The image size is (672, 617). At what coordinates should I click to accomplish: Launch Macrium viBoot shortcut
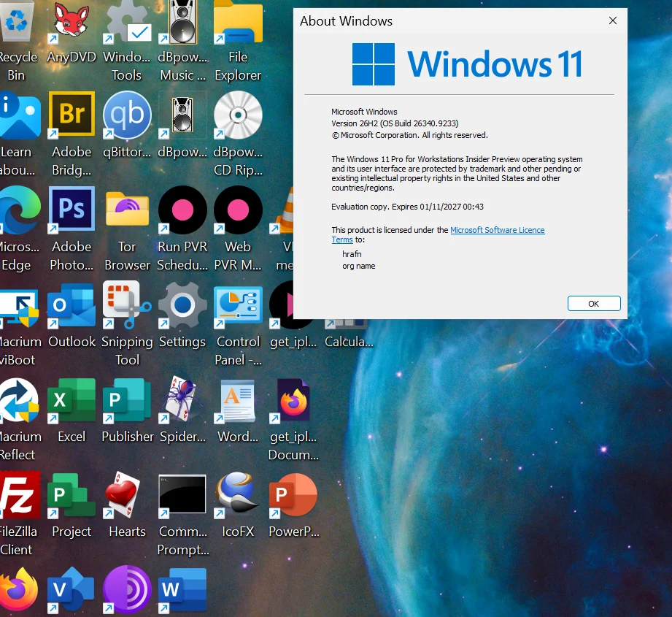click(19, 307)
